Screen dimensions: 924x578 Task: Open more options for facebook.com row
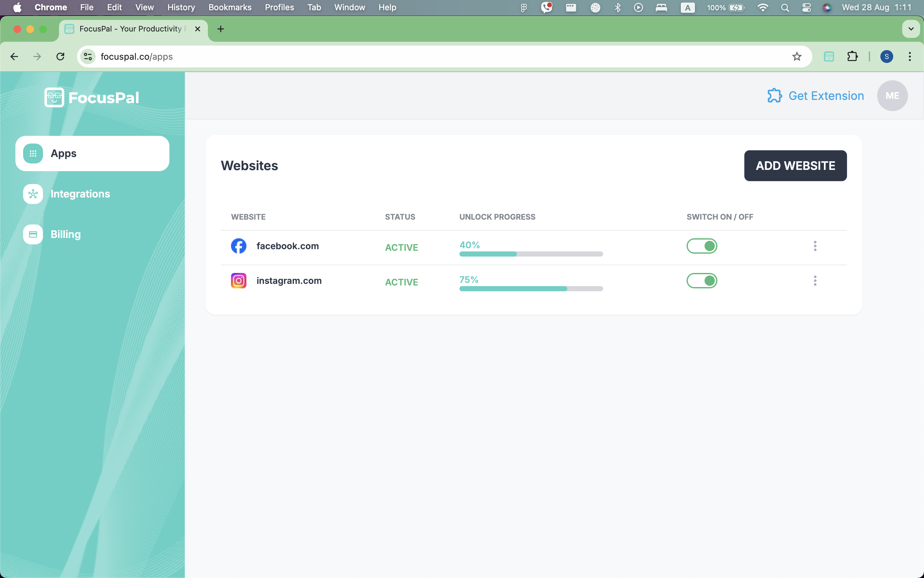(x=815, y=246)
